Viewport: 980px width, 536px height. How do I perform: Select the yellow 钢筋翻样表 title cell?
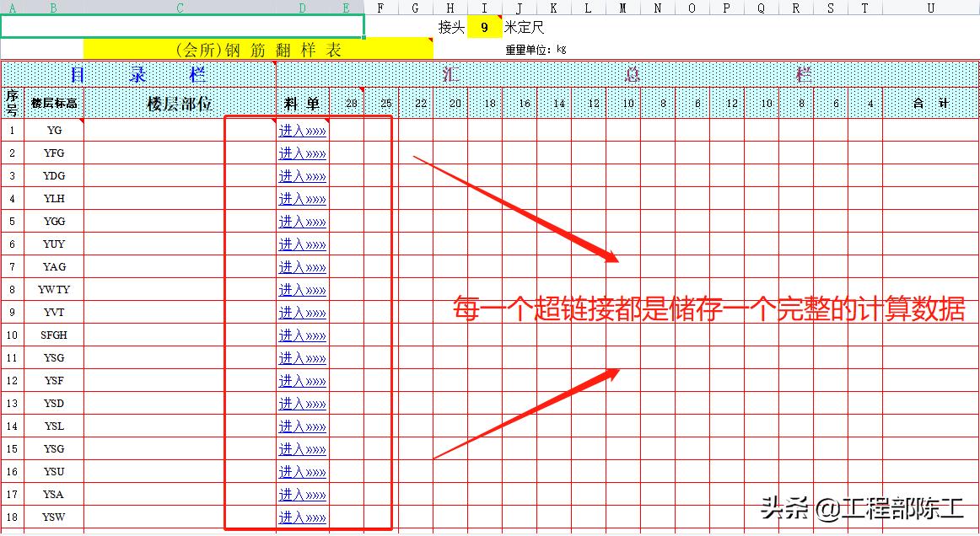[x=258, y=50]
